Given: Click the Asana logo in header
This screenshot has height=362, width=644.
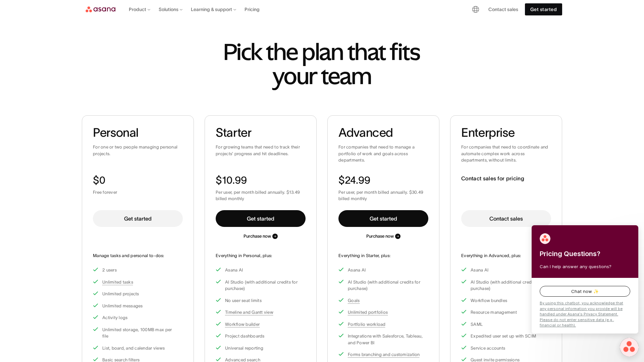Looking at the screenshot, I should [100, 9].
